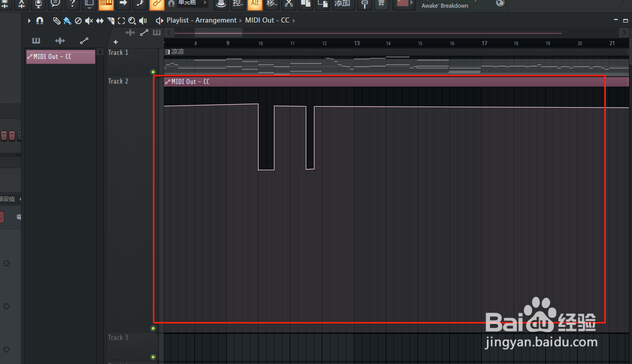This screenshot has height=364, width=632.
Task: Select the Zoom magnifier tool
Action: click(132, 21)
